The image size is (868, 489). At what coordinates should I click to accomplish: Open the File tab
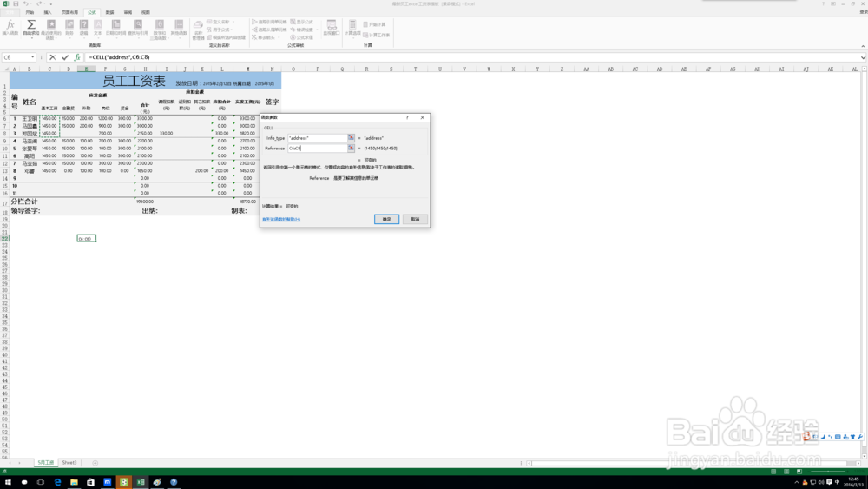10,12
